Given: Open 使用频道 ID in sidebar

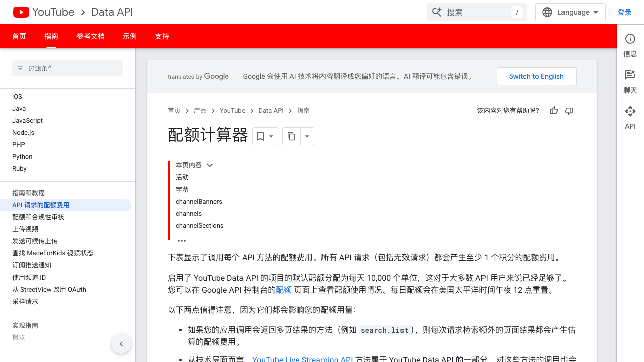Looking at the screenshot, I should pos(29,278).
